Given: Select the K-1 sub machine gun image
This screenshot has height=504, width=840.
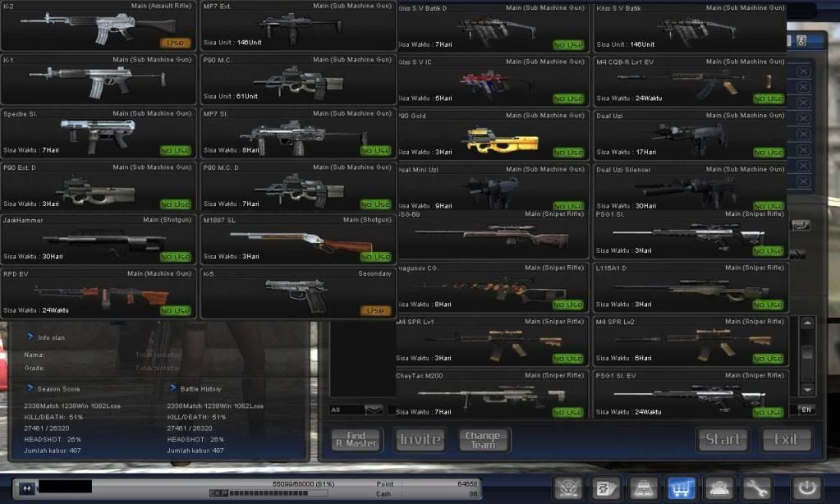Looking at the screenshot, I should point(98,80).
